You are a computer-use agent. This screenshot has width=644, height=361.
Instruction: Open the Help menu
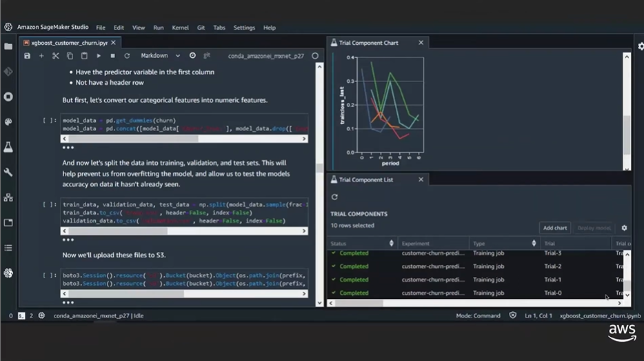pos(270,28)
